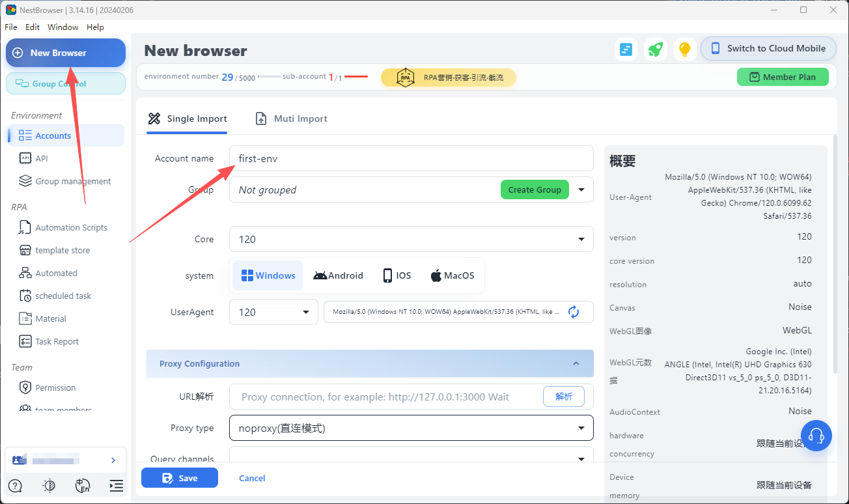Select the Windows system option
This screenshot has width=849, height=504.
tap(267, 275)
